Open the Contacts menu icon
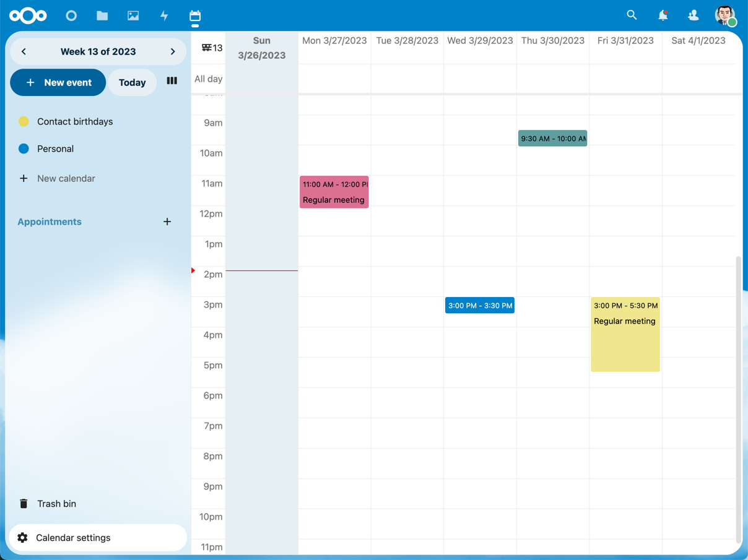Viewport: 748px width, 560px height. click(x=694, y=15)
